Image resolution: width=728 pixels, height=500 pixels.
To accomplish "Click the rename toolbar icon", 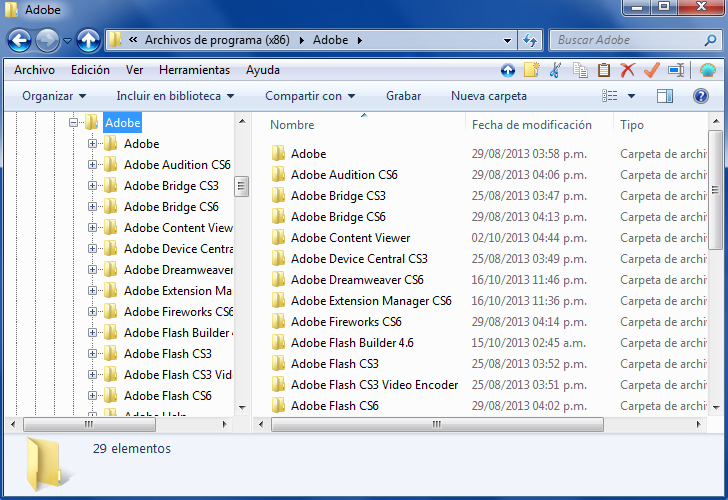I will (676, 70).
